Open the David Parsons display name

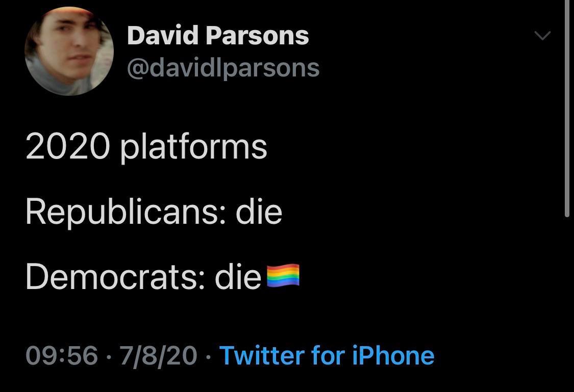218,36
